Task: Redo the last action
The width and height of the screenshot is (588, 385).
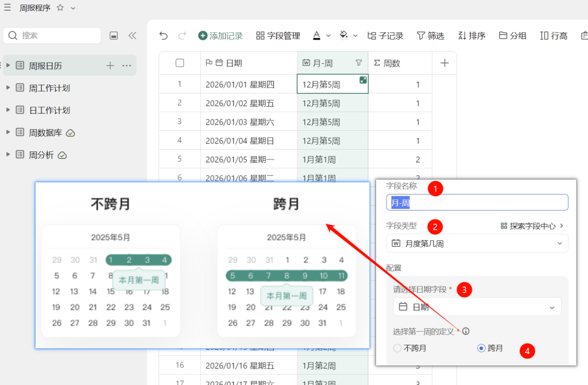Action: point(182,36)
